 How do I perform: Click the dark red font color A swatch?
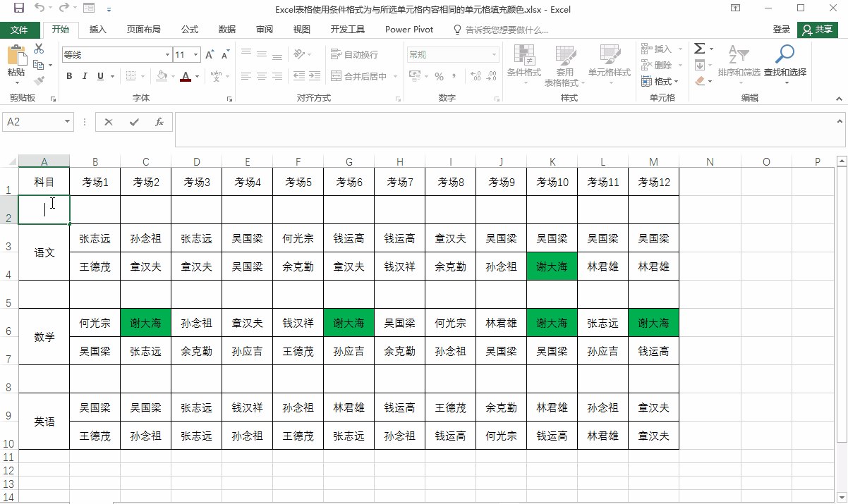point(186,76)
